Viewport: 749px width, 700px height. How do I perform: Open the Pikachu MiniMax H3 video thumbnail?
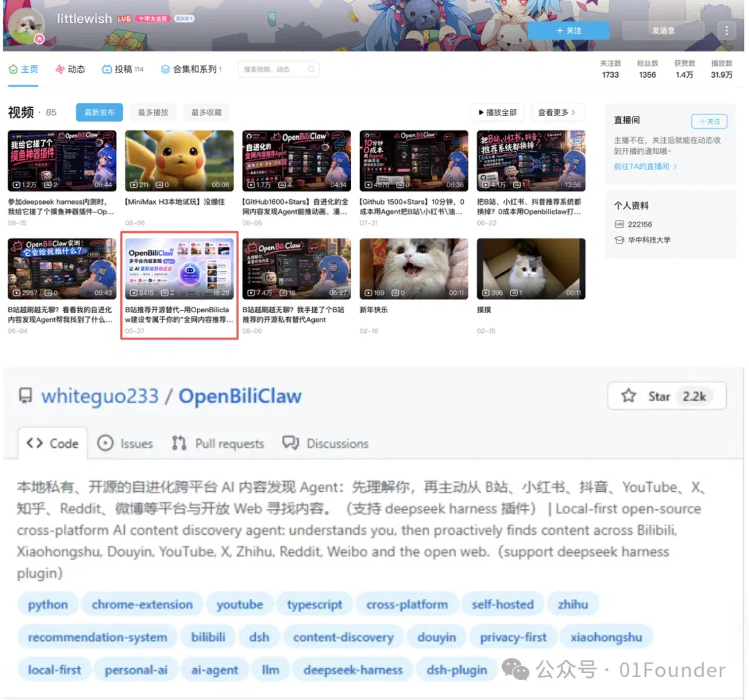tap(179, 160)
